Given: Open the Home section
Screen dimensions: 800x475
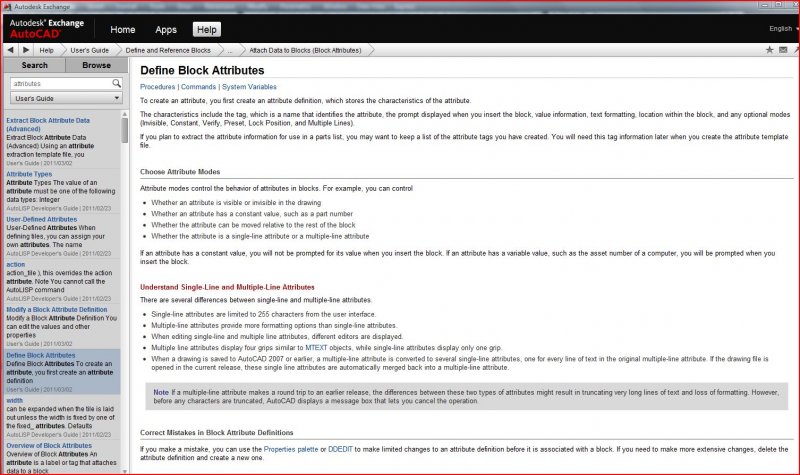Looking at the screenshot, I should tap(122, 30).
